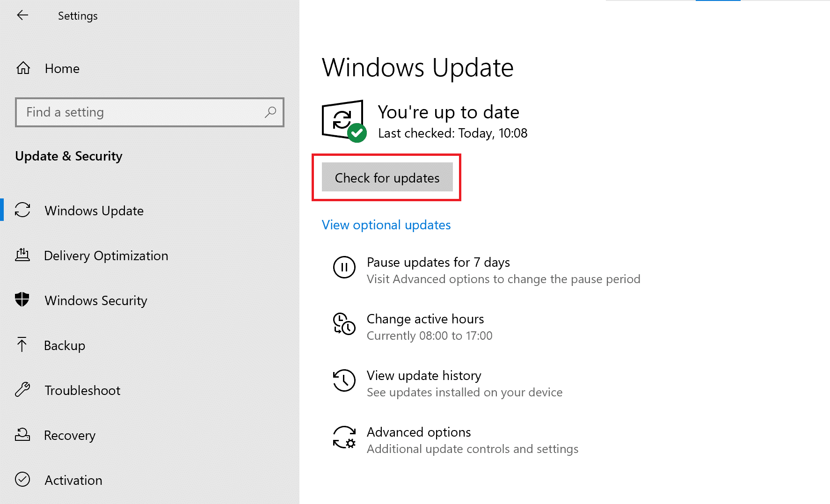This screenshot has height=504, width=830.
Task: Click the Home house icon
Action: 22,68
